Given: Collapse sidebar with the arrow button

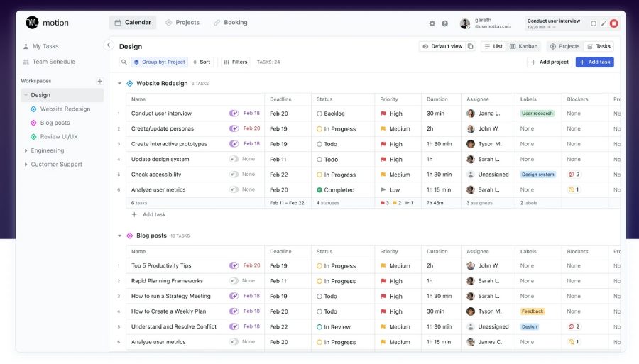Looking at the screenshot, I should click(109, 45).
